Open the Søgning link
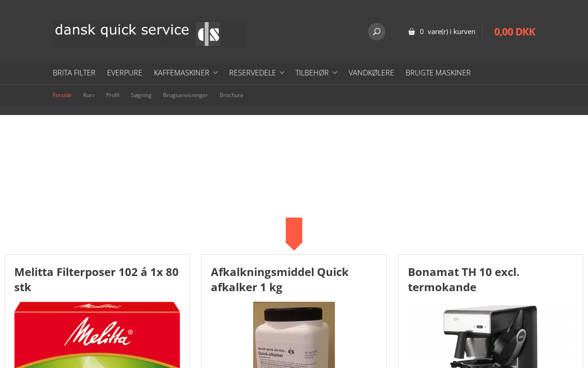The height and width of the screenshot is (368, 588). [x=141, y=95]
